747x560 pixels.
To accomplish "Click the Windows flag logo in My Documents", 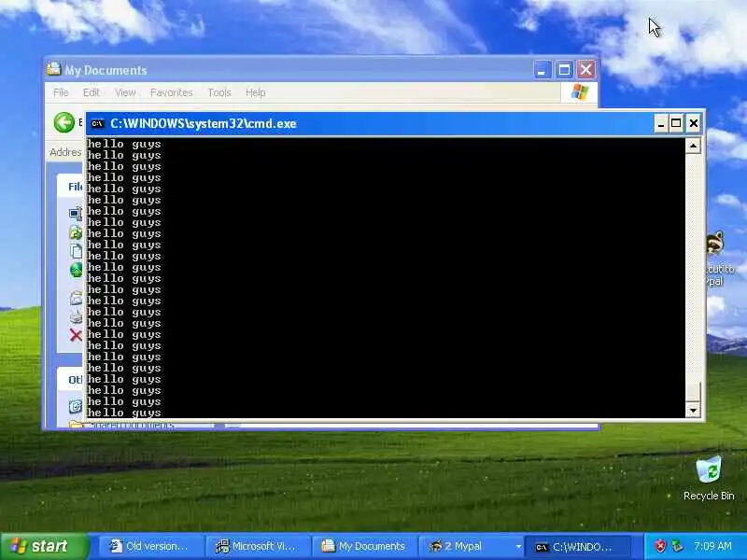I will pyautogui.click(x=579, y=91).
